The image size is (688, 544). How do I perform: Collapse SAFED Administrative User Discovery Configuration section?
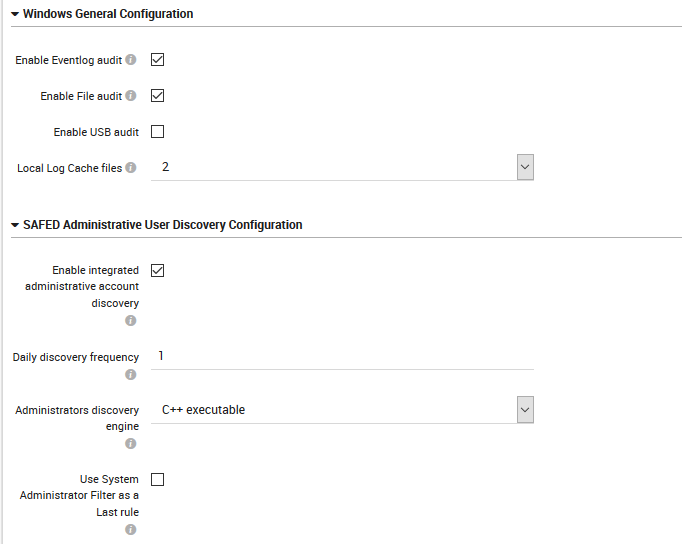[x=15, y=225]
